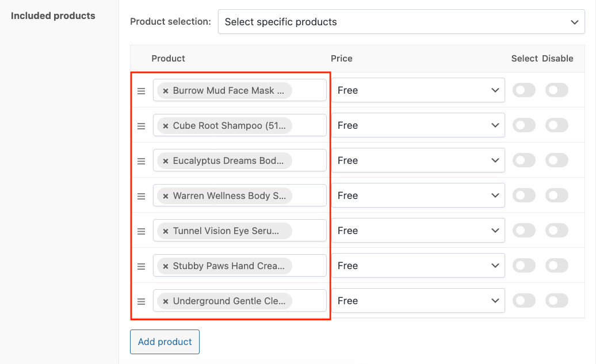
Task: Click the Cube Root Shampoo product field
Action: [x=308, y=125]
